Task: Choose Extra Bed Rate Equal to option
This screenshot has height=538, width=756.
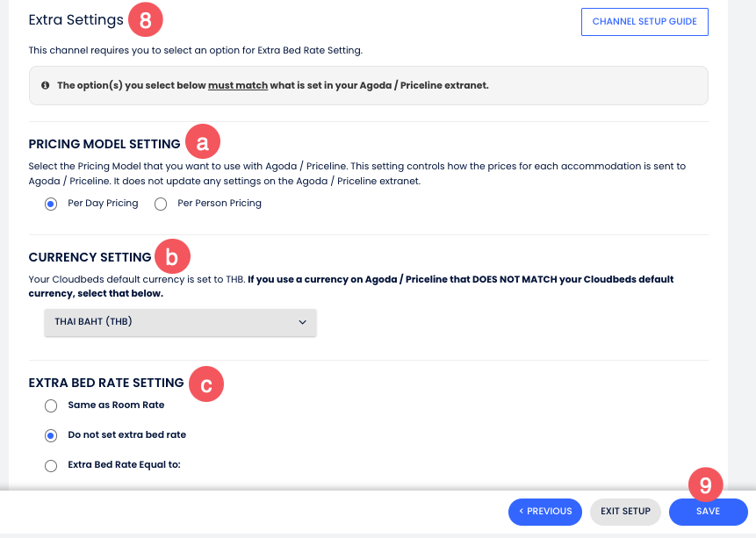Action: click(x=51, y=465)
